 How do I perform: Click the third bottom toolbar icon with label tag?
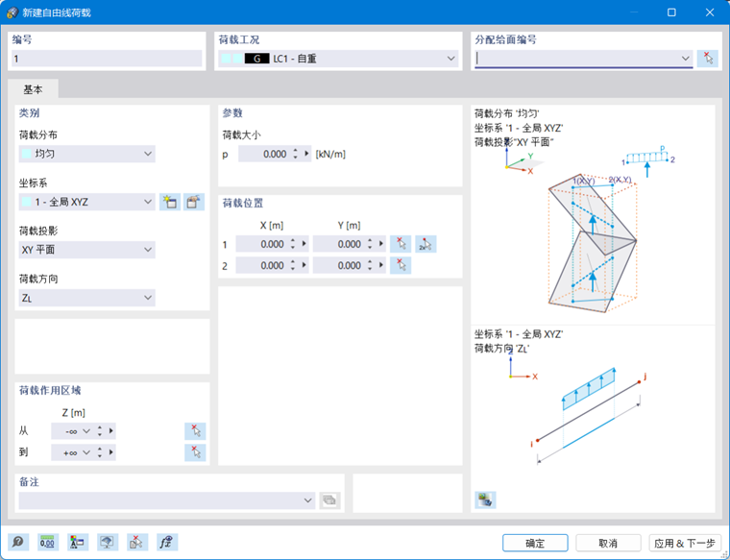77,542
